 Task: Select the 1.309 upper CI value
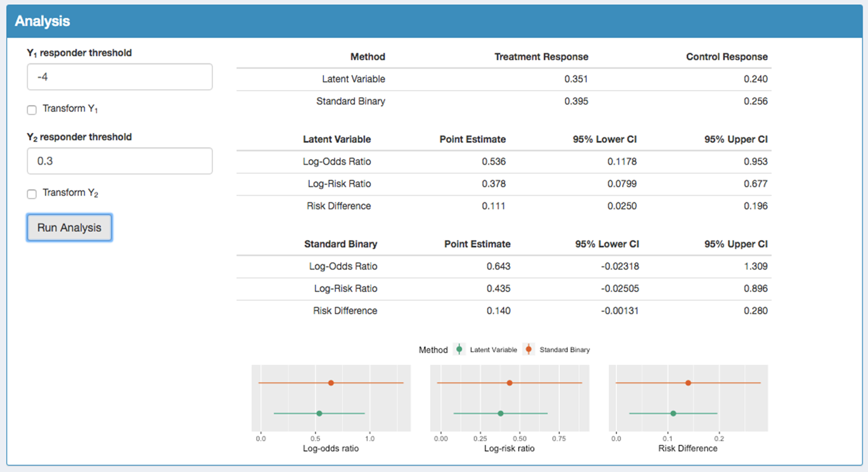point(756,266)
